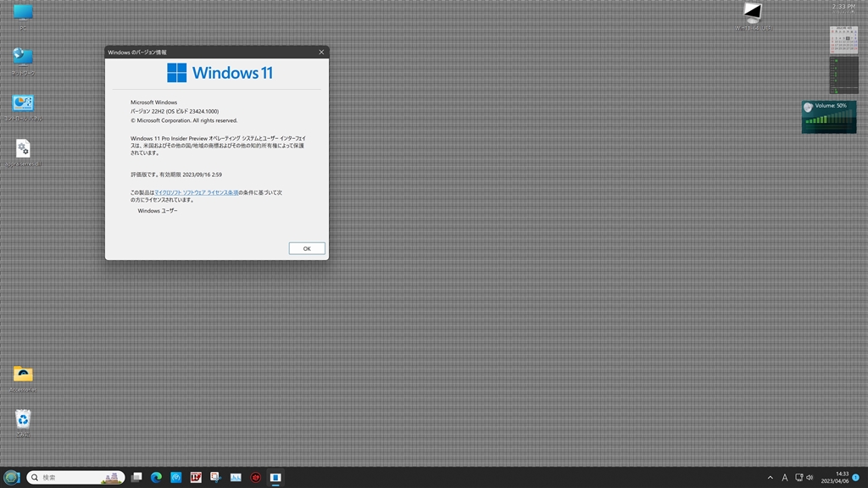Open the Snipping Tool on the taskbar
This screenshot has width=868, height=488.
(216, 477)
